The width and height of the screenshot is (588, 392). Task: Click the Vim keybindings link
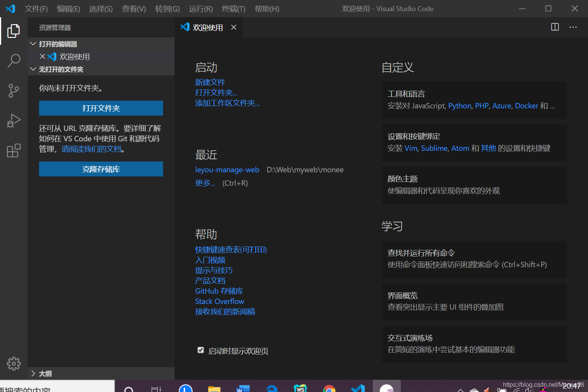411,148
